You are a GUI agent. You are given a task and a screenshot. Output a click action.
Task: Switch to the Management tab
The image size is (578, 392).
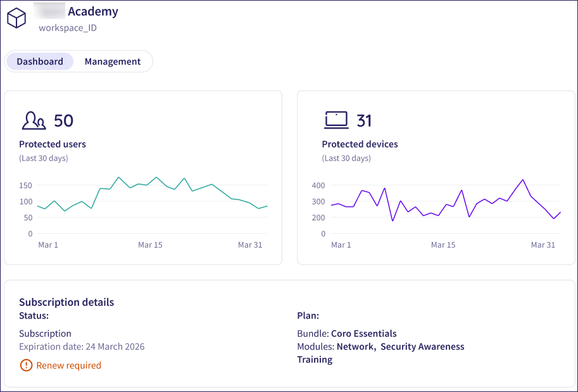[113, 61]
